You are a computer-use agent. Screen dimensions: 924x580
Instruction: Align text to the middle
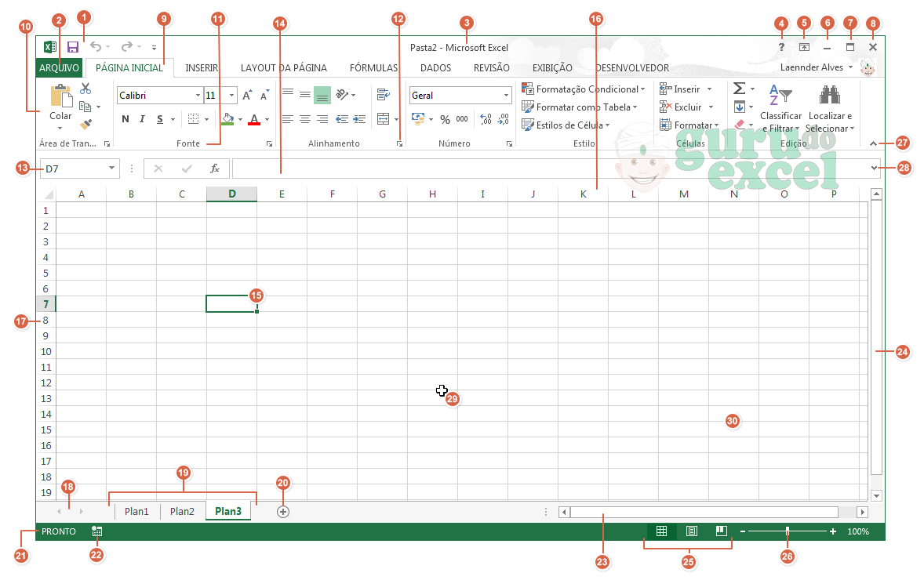click(x=304, y=94)
